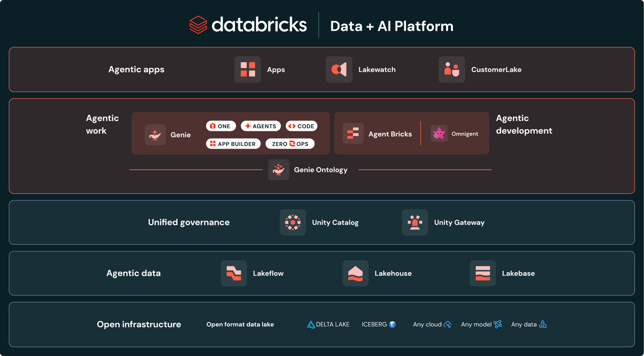Click the Unified governance heading
Viewport: 644px width, 356px height.
tap(189, 222)
